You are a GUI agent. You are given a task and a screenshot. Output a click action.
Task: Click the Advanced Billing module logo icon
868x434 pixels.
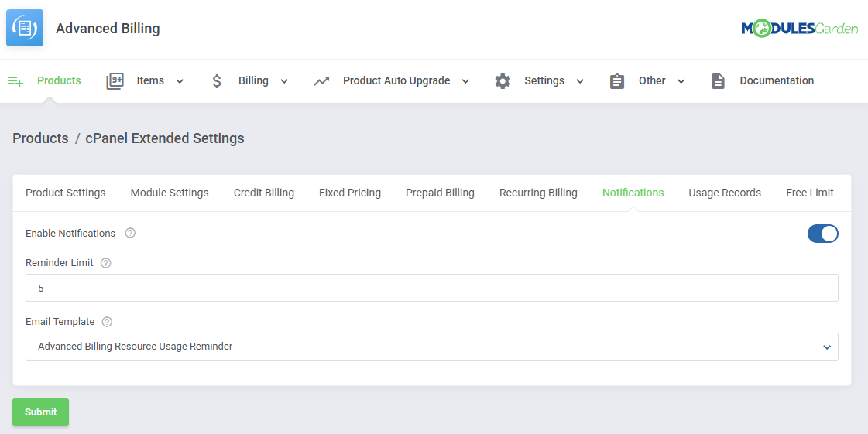25,28
